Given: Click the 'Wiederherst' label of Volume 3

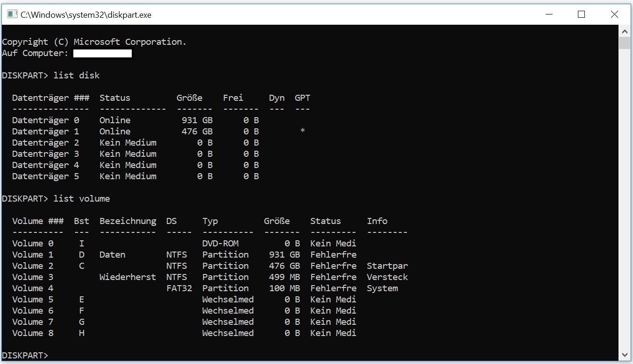Looking at the screenshot, I should [128, 277].
